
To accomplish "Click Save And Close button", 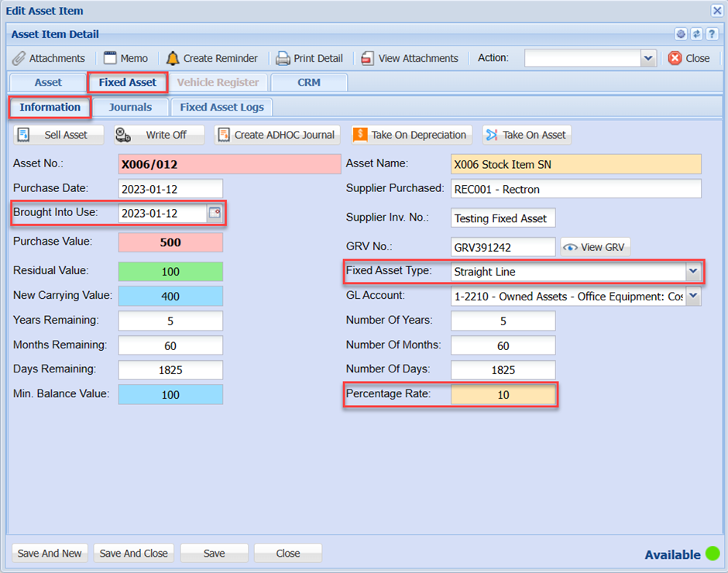I will pos(133,553).
